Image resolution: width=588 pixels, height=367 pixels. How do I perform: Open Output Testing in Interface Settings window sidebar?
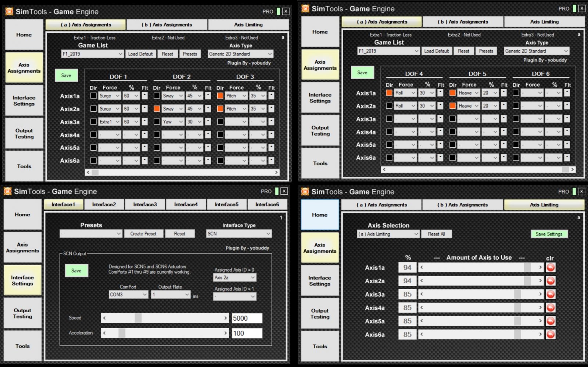[22, 313]
